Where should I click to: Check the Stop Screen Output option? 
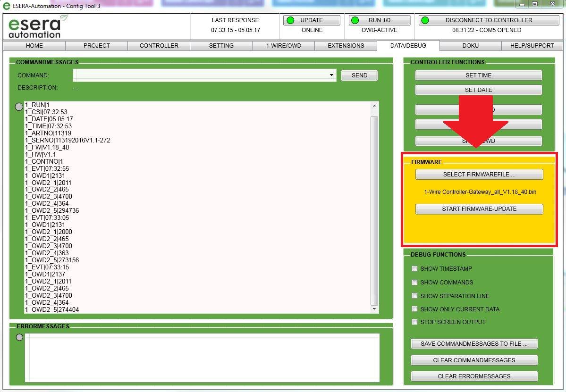[x=415, y=322]
